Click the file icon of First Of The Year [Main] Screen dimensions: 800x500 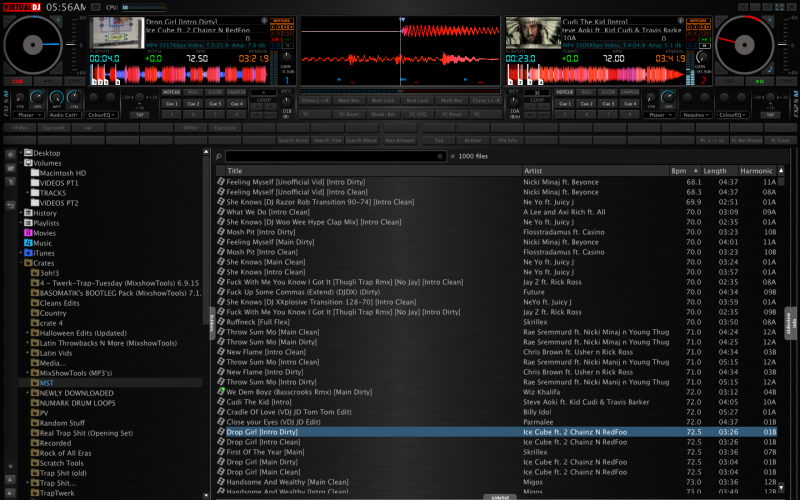[221, 452]
